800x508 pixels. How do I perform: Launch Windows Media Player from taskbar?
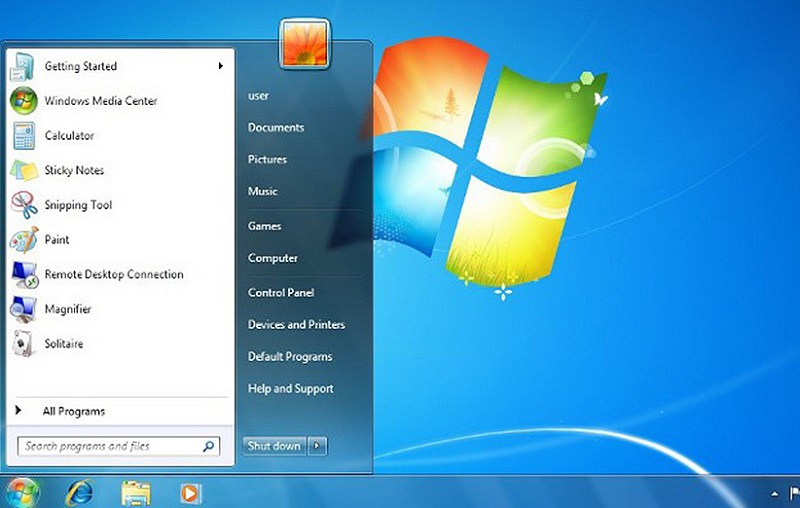189,492
